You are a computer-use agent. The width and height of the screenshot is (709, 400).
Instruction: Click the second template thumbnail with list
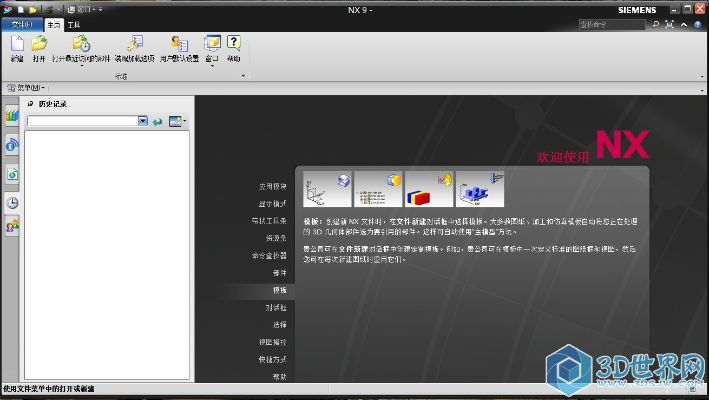pyautogui.click(x=378, y=189)
